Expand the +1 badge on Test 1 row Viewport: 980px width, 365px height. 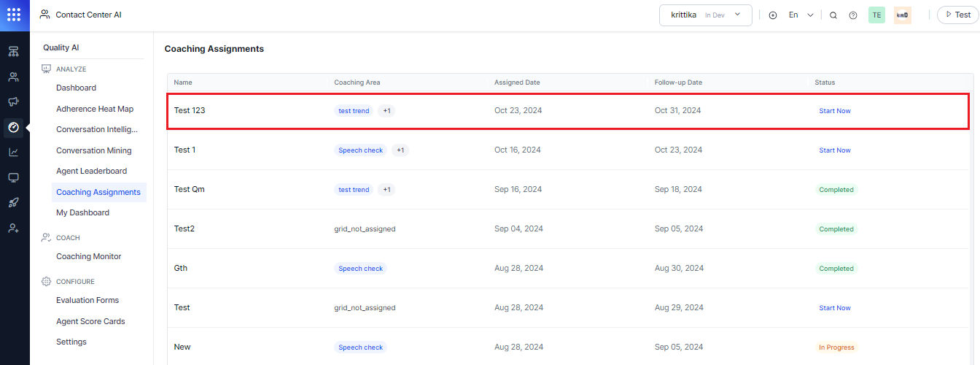click(x=400, y=150)
